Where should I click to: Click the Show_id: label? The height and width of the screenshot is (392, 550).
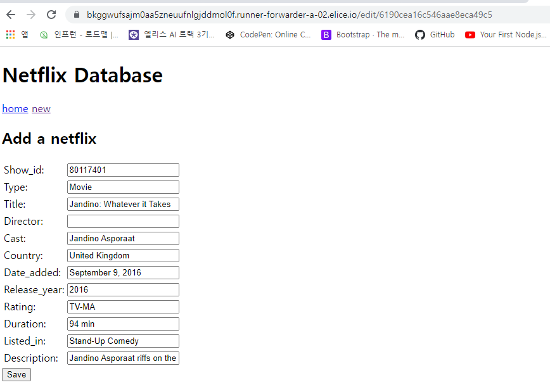click(x=24, y=170)
